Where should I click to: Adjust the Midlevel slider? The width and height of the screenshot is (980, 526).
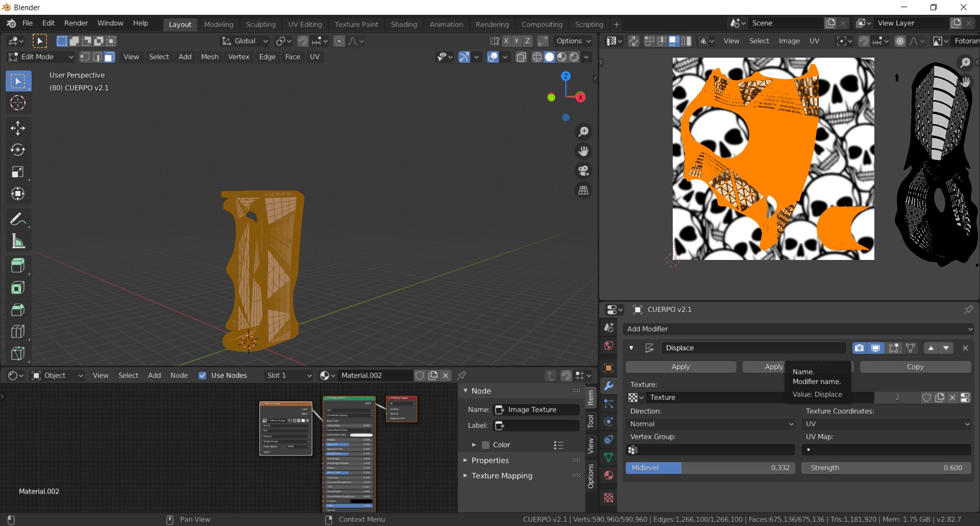pos(710,468)
